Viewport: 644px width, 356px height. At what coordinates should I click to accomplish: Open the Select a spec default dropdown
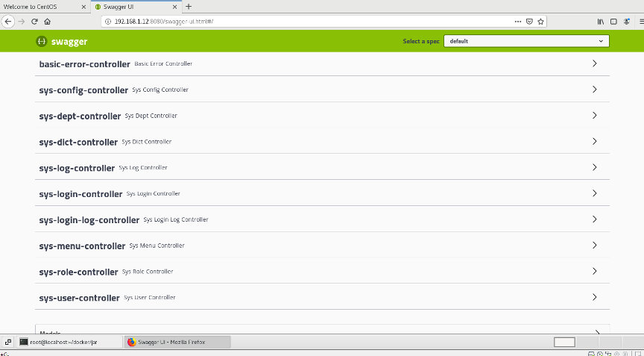click(x=526, y=41)
